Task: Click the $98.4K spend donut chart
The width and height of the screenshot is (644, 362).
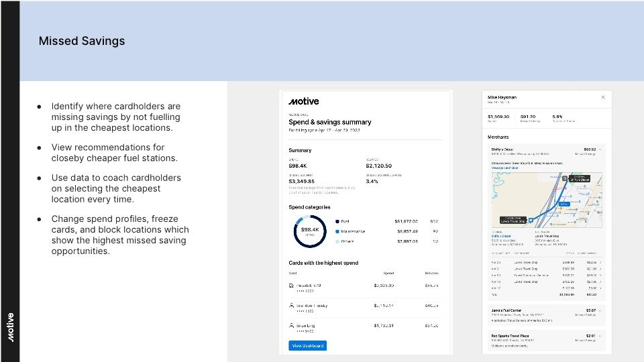Action: tap(310, 231)
